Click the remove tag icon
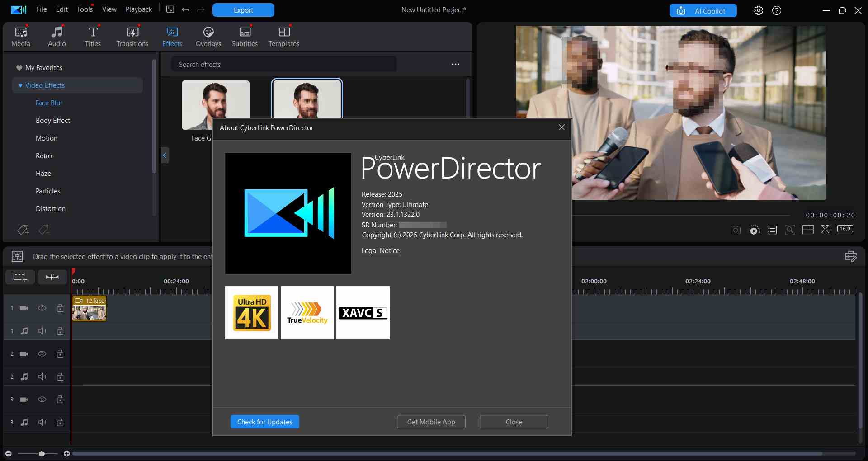This screenshot has width=868, height=461. click(x=44, y=230)
